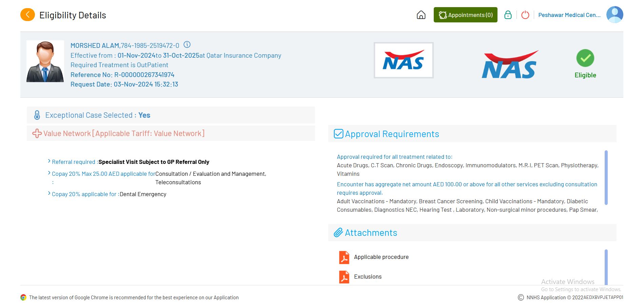Viewport: 644px width, 303px height.
Task: Open the user profile avatar
Action: click(x=614, y=15)
